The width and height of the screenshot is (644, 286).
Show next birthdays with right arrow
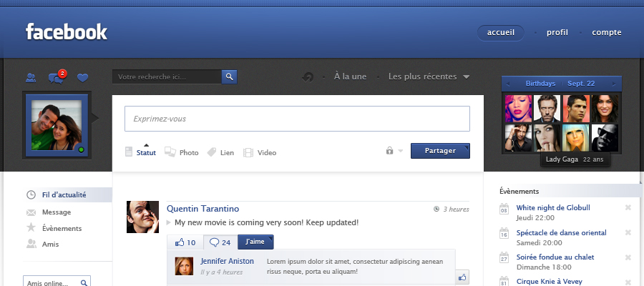pyautogui.click(x=614, y=84)
